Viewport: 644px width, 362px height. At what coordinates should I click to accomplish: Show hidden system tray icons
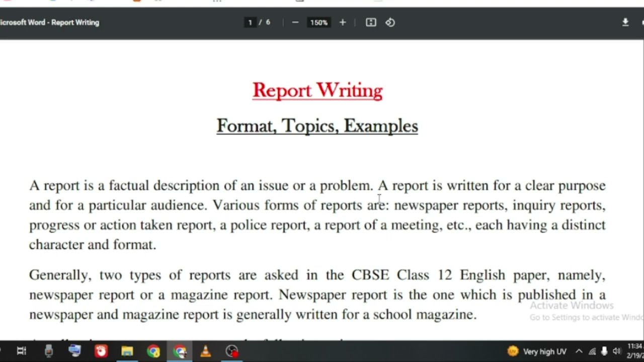(x=579, y=351)
